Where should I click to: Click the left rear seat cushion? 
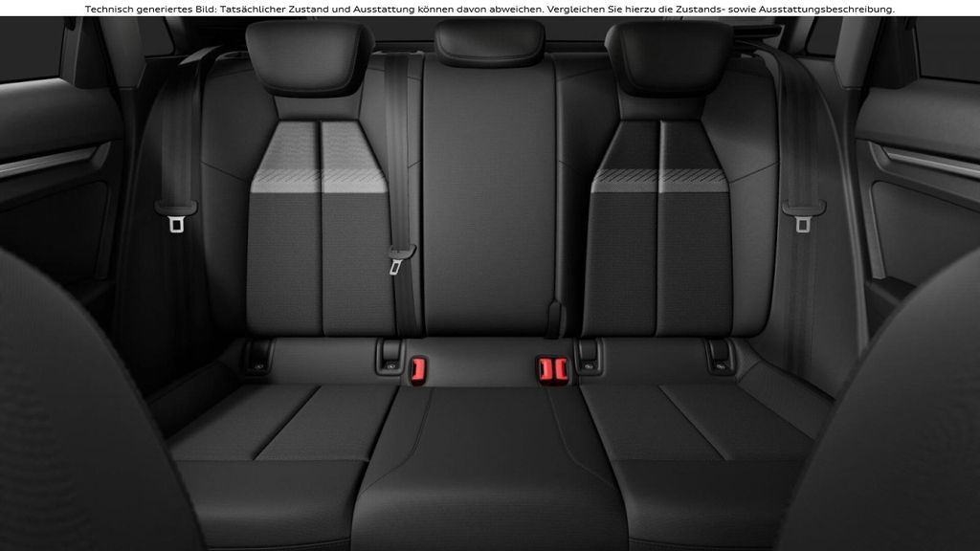[x=278, y=426]
